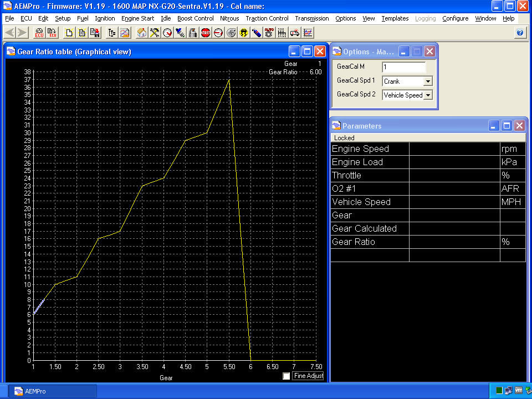Click the ambulance icon in toolbar

pos(295,33)
